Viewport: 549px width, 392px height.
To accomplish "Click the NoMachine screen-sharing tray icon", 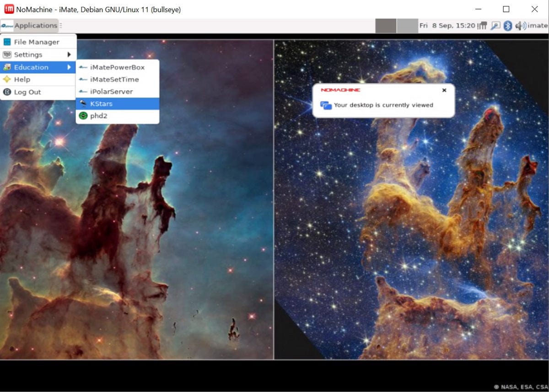I will 495,26.
